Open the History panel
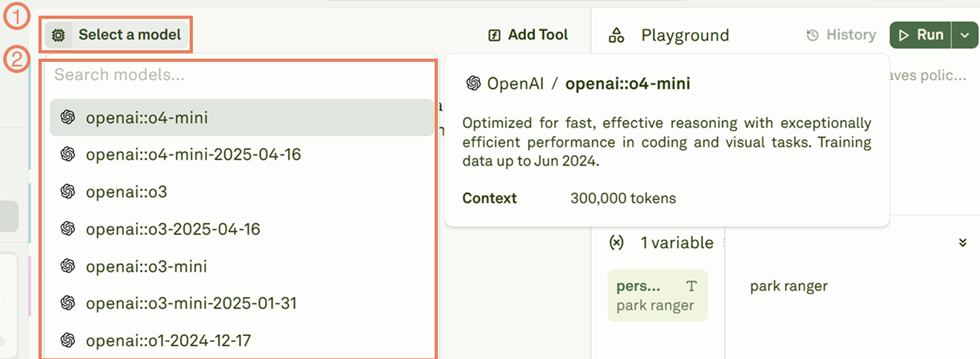The width and height of the screenshot is (980, 359). pyautogui.click(x=841, y=35)
